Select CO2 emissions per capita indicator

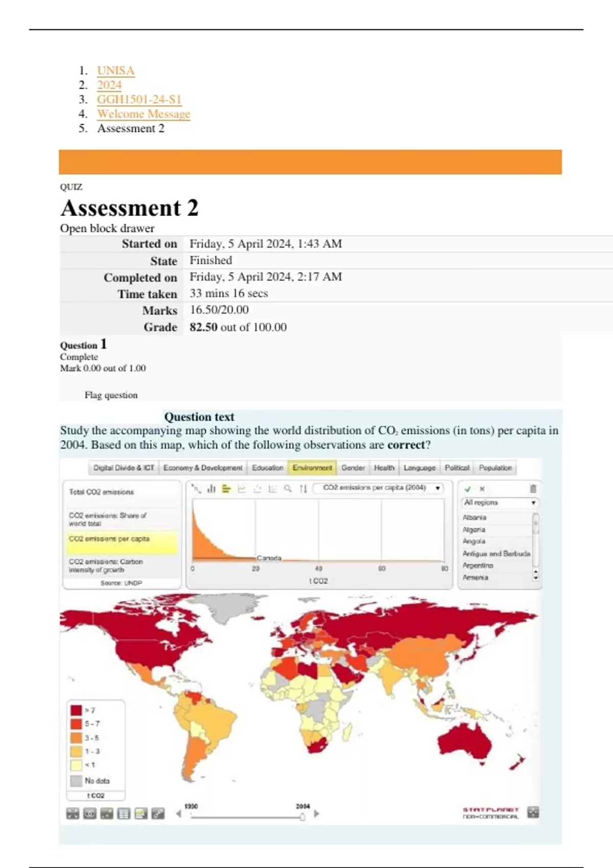tap(109, 539)
